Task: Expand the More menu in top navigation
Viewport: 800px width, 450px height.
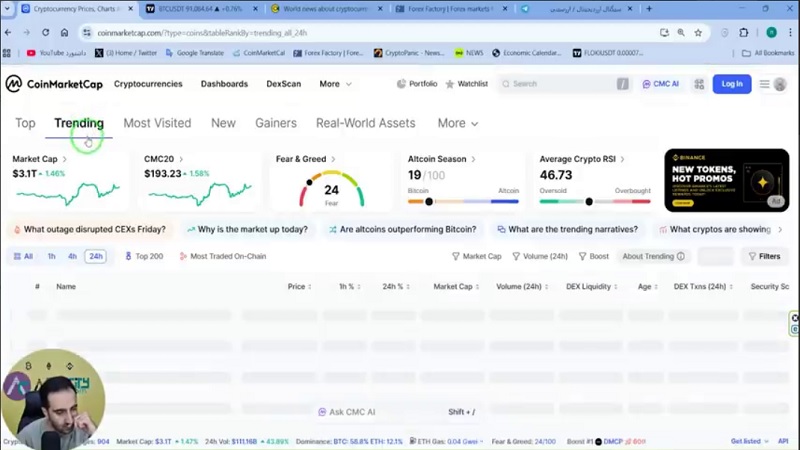Action: coord(335,84)
